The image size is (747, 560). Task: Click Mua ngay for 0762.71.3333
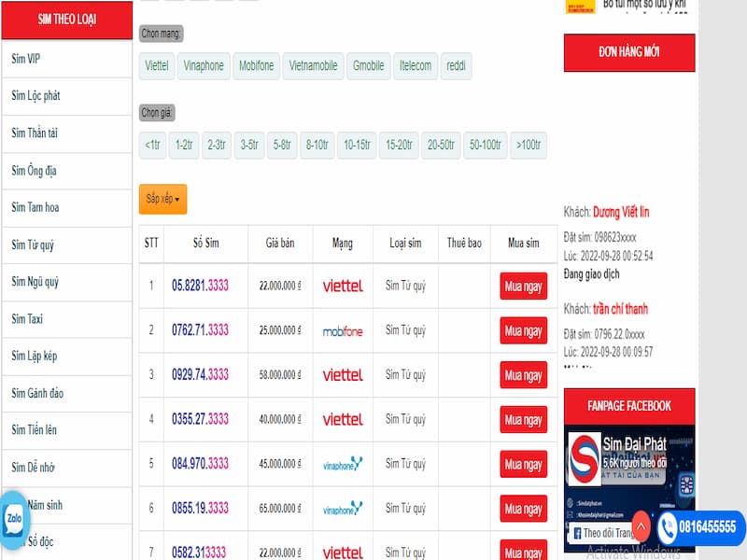point(523,331)
